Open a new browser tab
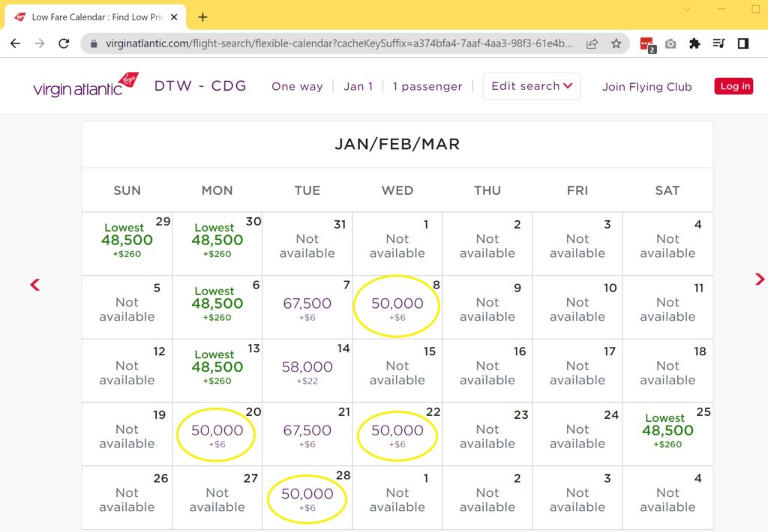Viewport: 768px width, 532px height. tap(202, 16)
